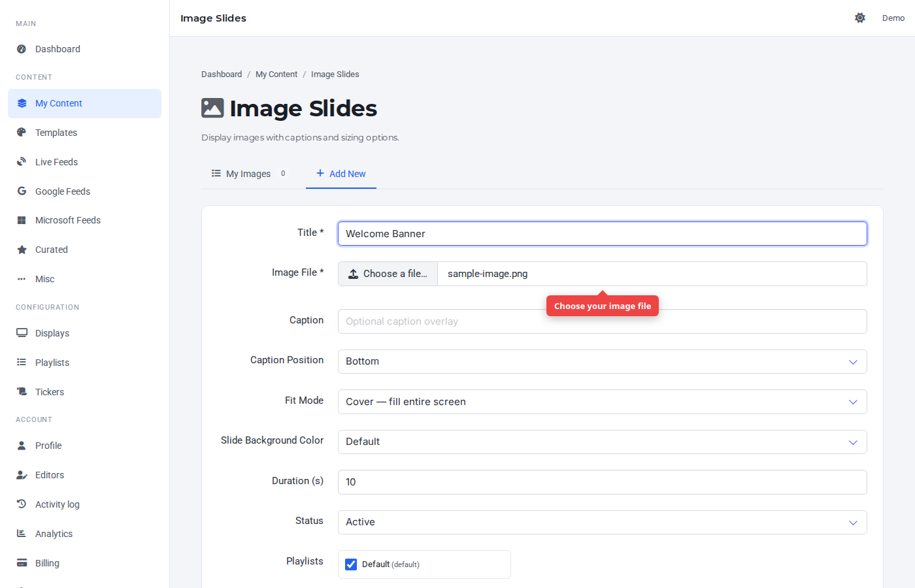Select the My Content layers icon

(x=22, y=103)
